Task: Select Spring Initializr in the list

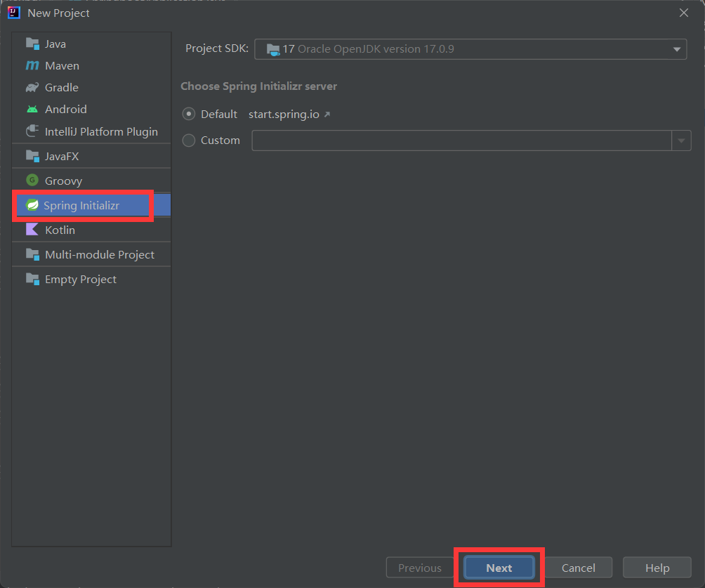Action: (x=91, y=205)
